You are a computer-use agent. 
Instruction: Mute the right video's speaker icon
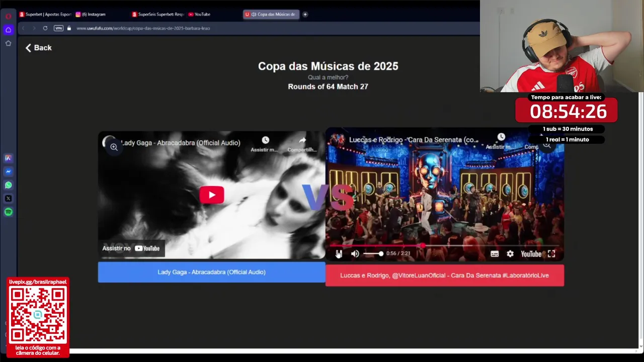[x=355, y=254]
